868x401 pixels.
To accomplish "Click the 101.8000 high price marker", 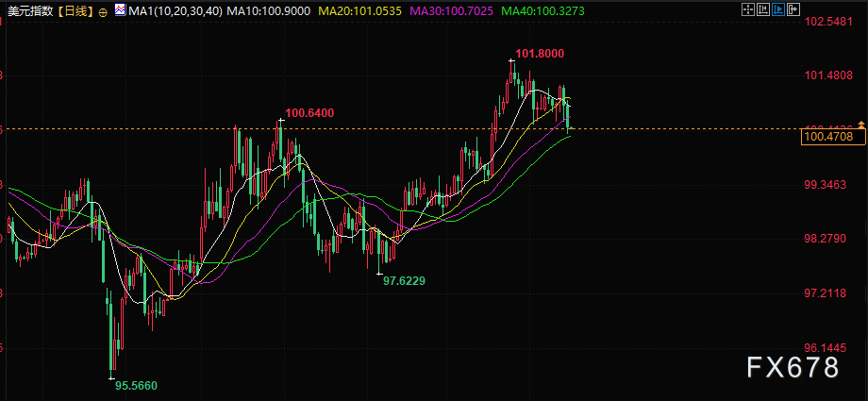I will [x=540, y=54].
